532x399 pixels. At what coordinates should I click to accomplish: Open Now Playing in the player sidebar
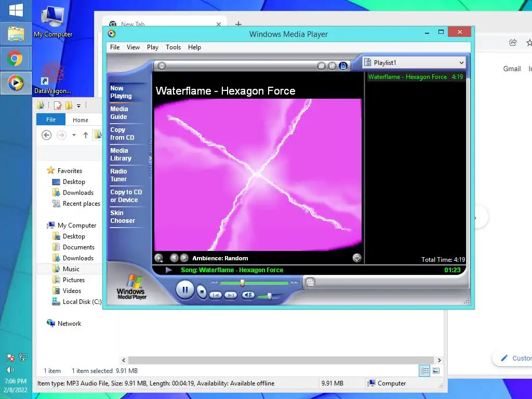[x=121, y=92]
